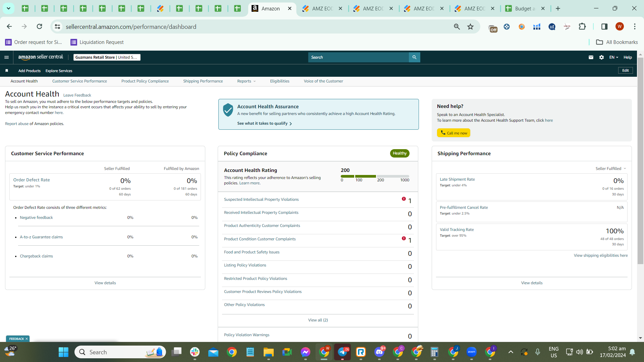Open See what it takes to qualify link
The image size is (644, 362).
coord(264,123)
